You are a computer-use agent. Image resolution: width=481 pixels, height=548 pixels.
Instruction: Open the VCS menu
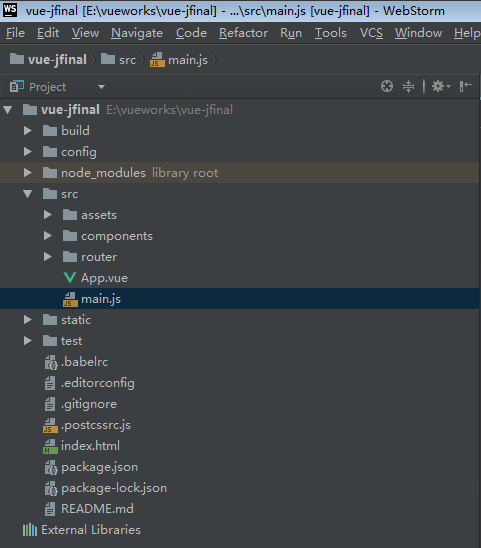[x=371, y=33]
